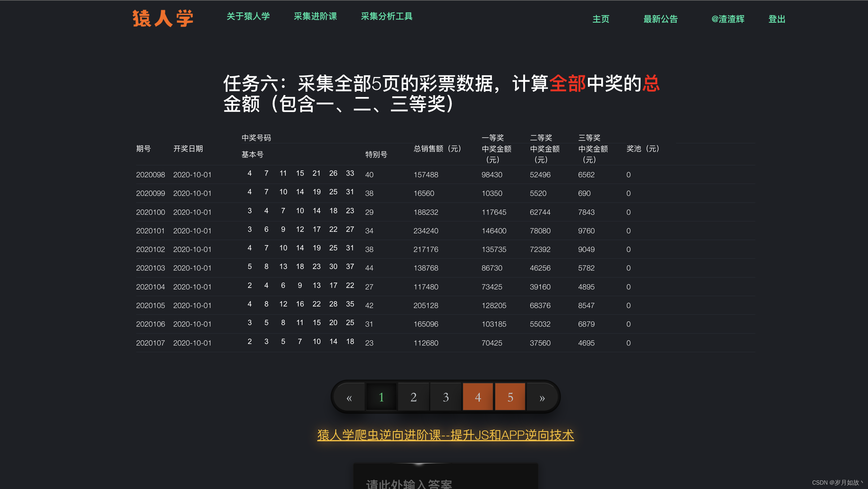Open the 采集进阶课 menu item
This screenshot has height=489, width=868.
point(315,16)
